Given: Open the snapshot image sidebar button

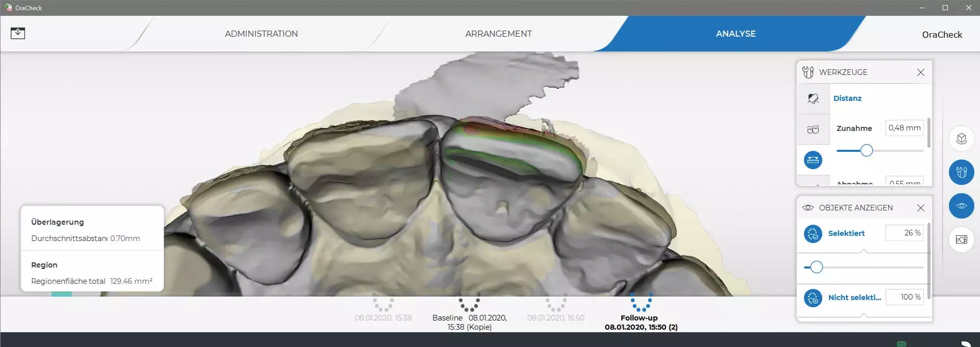Looking at the screenshot, I should (961, 239).
